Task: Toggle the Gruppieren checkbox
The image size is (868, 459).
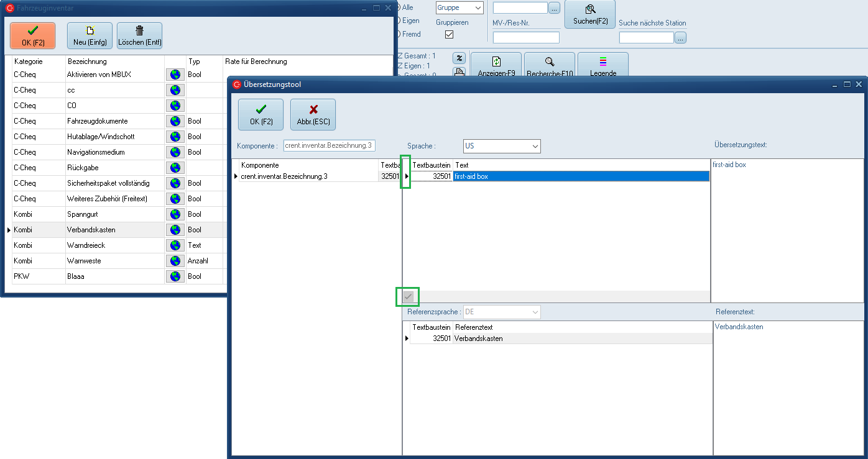Action: (450, 35)
